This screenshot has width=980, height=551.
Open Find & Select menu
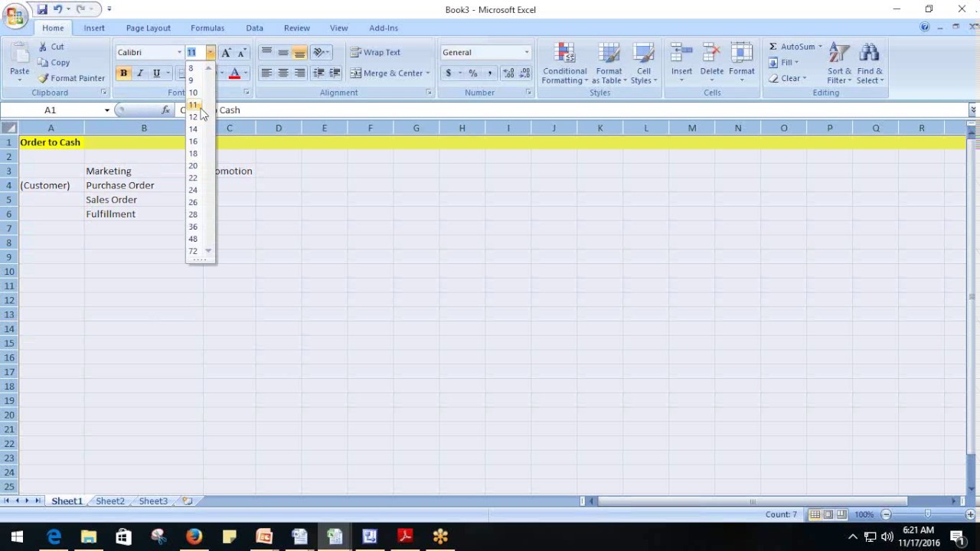tap(870, 64)
